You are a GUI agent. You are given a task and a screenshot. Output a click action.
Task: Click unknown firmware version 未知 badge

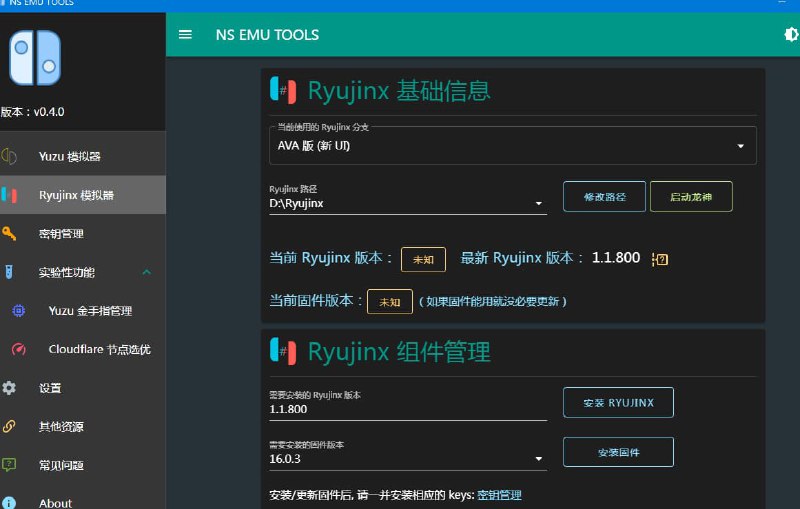390,301
